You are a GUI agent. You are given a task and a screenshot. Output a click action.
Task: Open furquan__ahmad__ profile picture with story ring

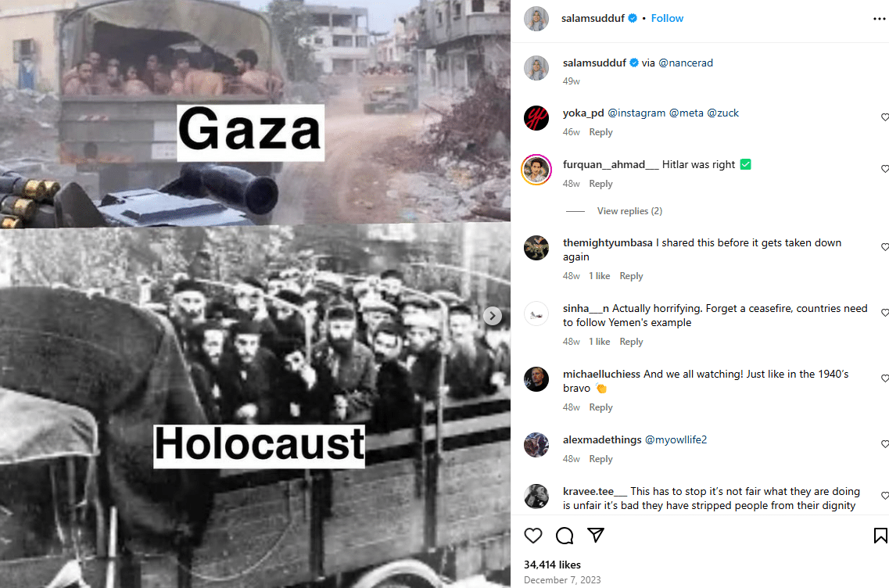536,169
